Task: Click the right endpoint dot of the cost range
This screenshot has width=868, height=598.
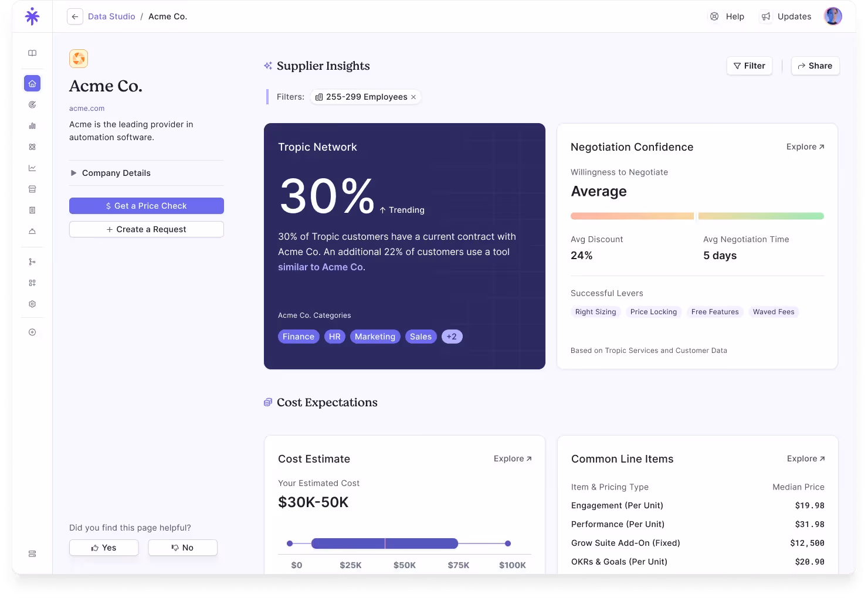Action: coord(508,543)
